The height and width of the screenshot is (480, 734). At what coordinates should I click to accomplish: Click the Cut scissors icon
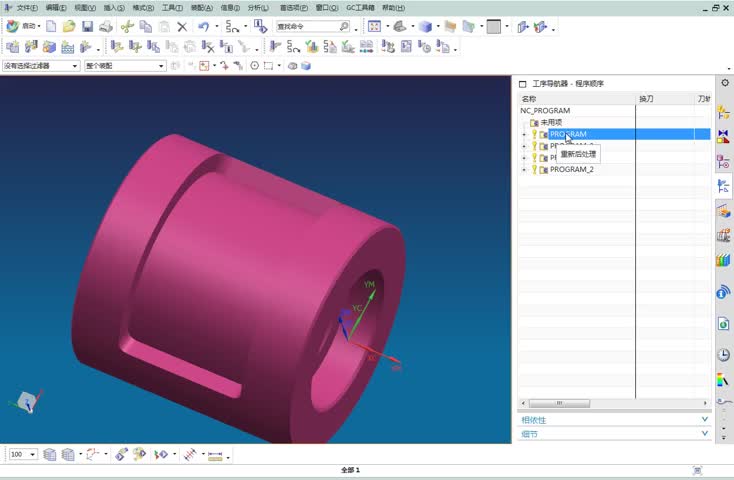127,27
